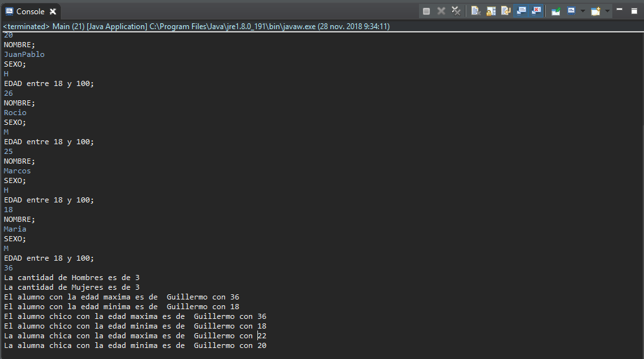644x359 pixels.
Task: Click 'El alumno chico con la edad minima' line
Action: 135,326
